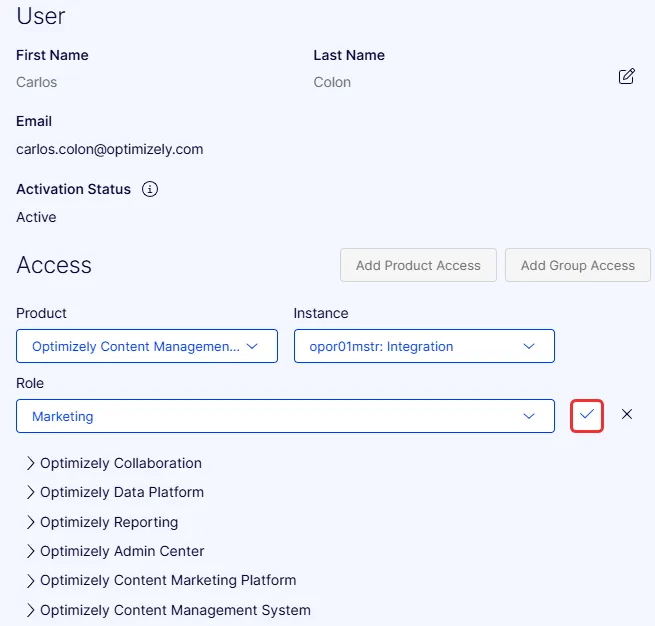Click the Activation Status label

tap(74, 189)
